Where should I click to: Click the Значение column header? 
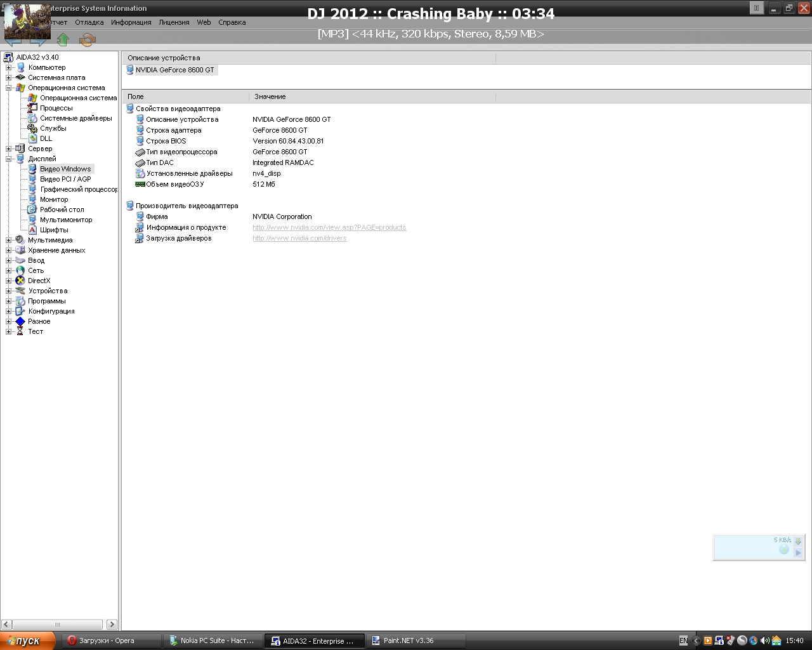pyautogui.click(x=372, y=96)
